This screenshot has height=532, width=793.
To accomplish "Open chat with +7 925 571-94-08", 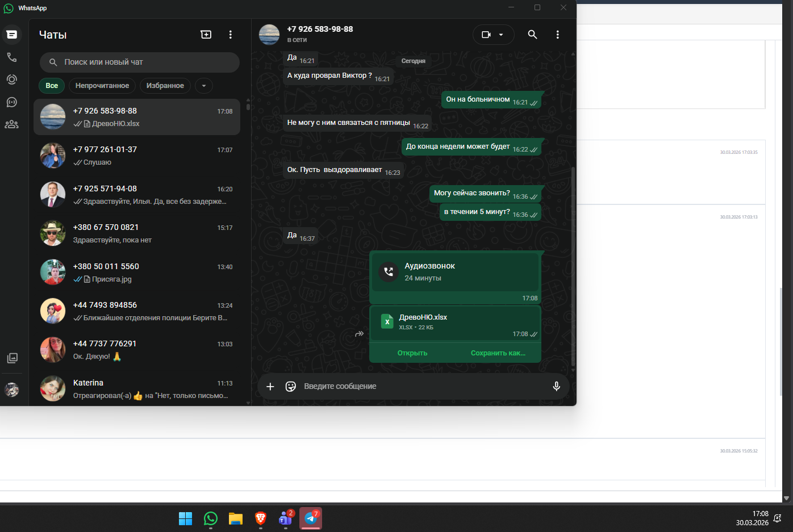I will coord(137,195).
